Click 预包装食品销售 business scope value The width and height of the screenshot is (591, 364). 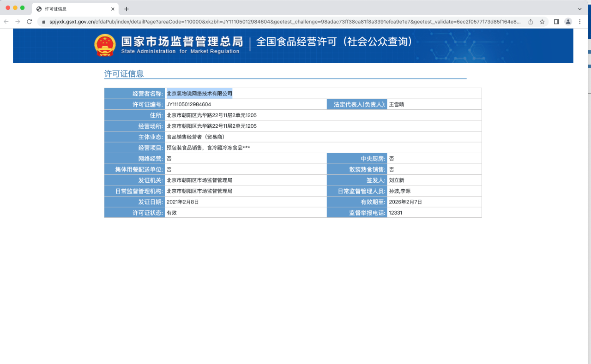click(208, 148)
